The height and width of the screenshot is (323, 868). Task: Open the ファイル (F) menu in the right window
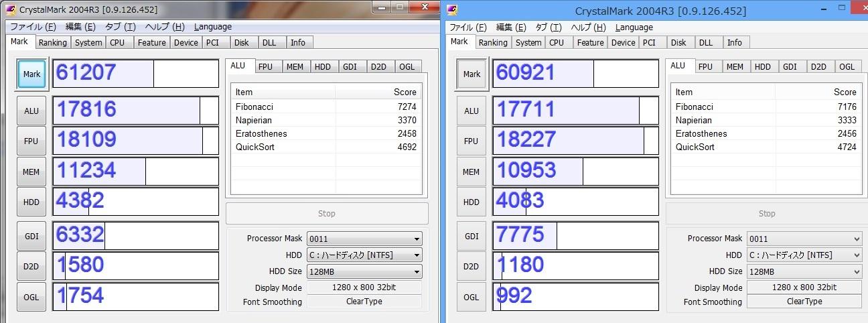pos(469,27)
